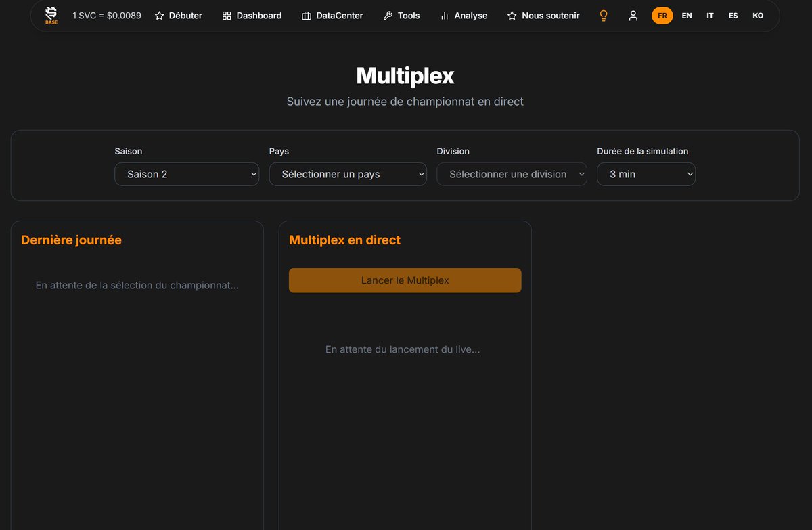Click the bar chart icon beside Analyse
This screenshot has height=530, width=812.
point(445,16)
